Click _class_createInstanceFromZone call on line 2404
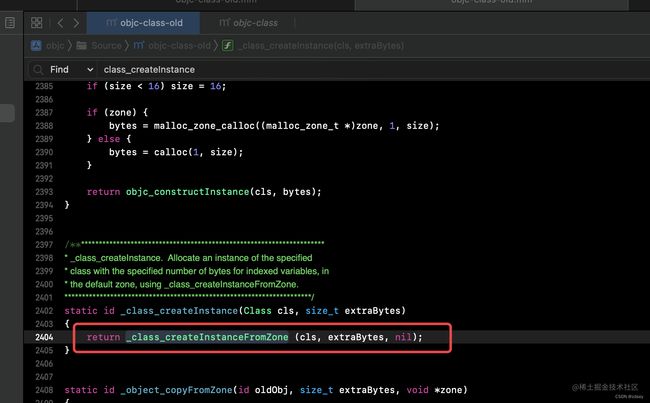650x403 pixels. click(207, 337)
